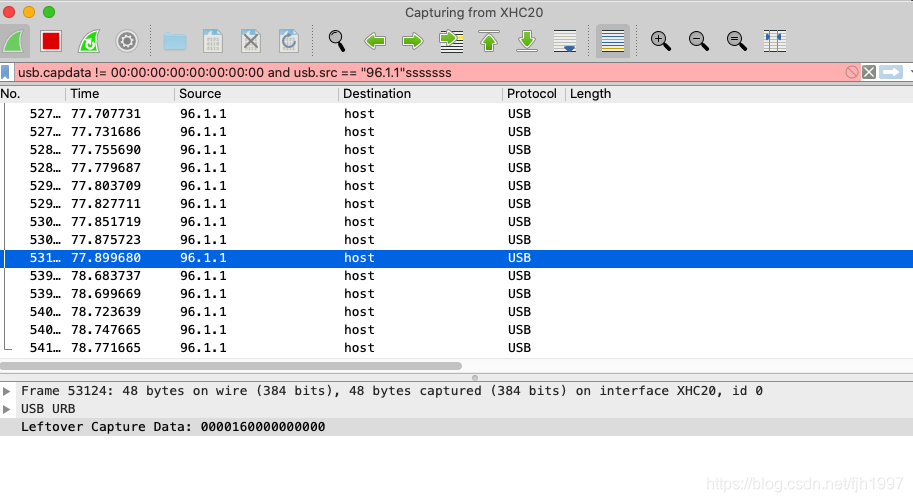The width and height of the screenshot is (913, 502).
Task: Jump to the first packet
Action: pos(489,41)
